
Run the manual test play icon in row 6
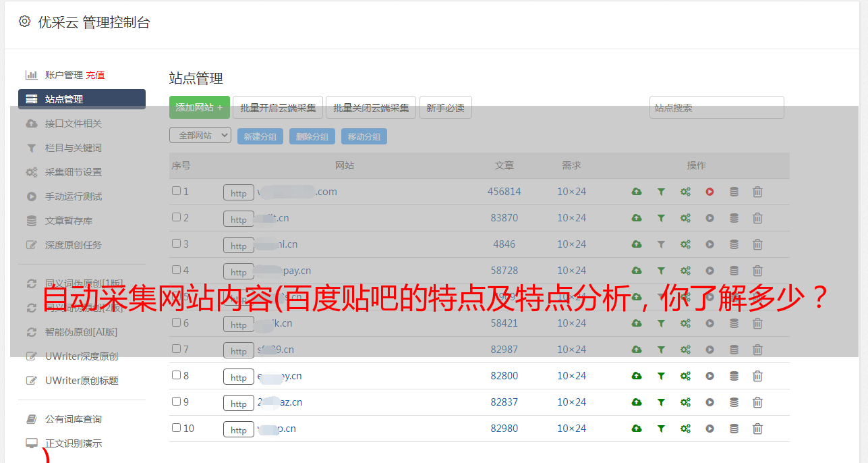[710, 323]
